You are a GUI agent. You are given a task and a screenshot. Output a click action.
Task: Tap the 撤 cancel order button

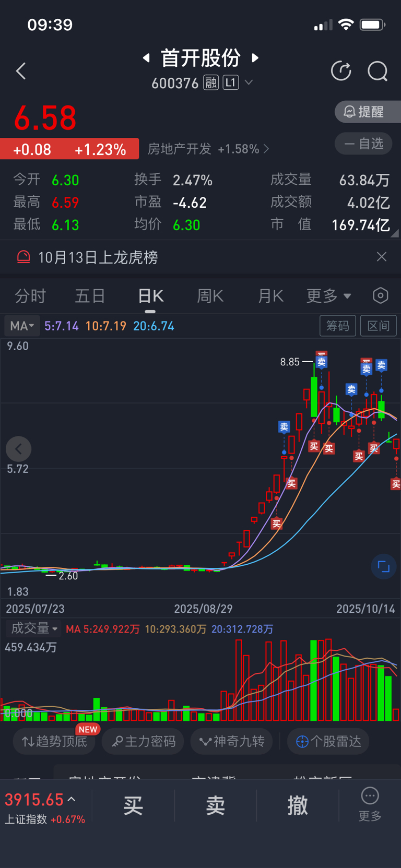click(x=298, y=806)
